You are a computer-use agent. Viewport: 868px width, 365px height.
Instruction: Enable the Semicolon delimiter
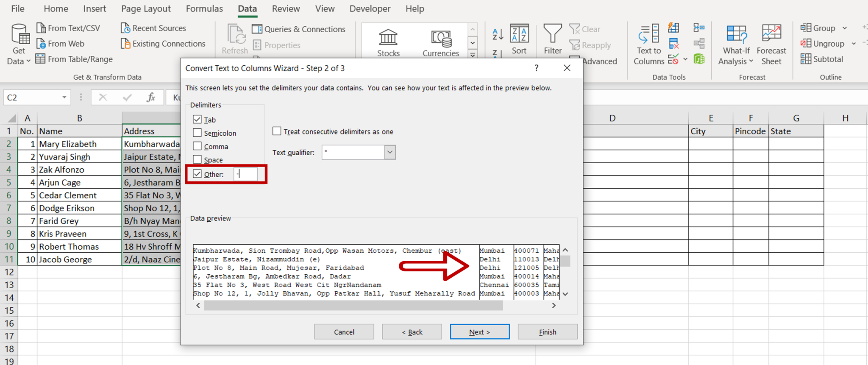tap(197, 133)
